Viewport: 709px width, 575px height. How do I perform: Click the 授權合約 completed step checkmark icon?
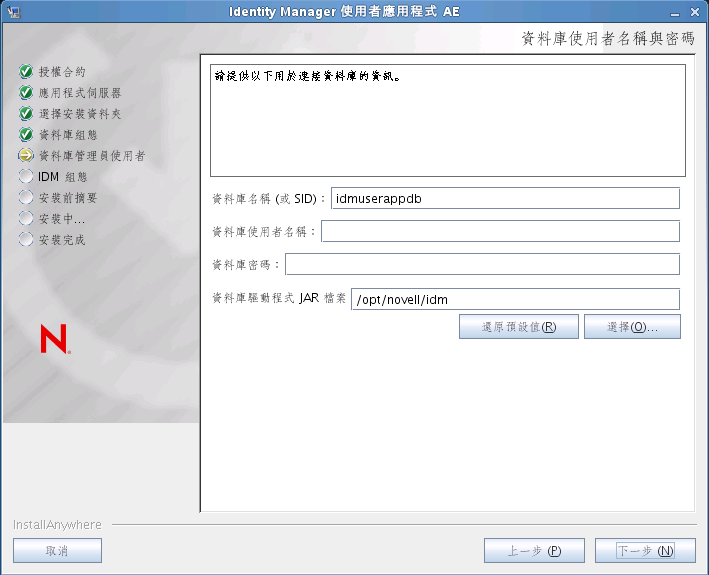point(26,71)
